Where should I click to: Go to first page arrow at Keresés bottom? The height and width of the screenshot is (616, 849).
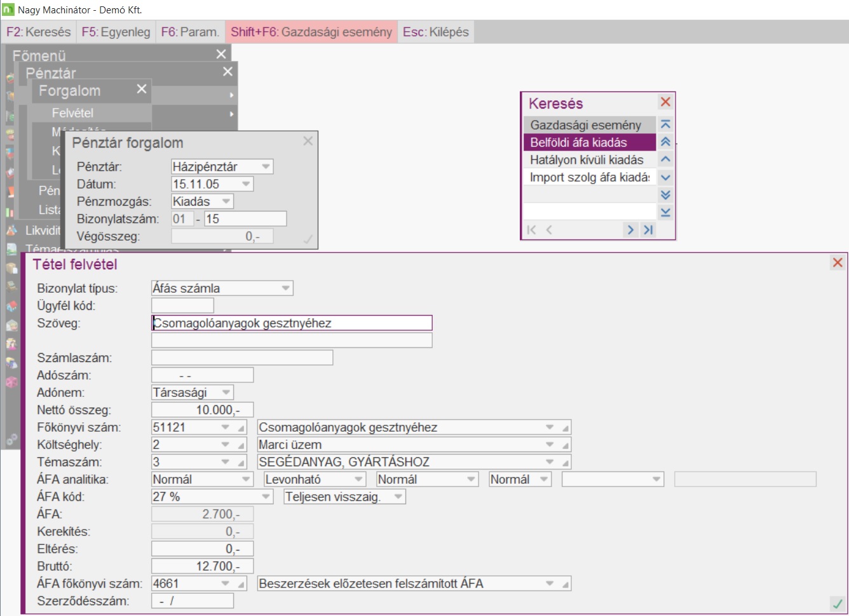[532, 230]
